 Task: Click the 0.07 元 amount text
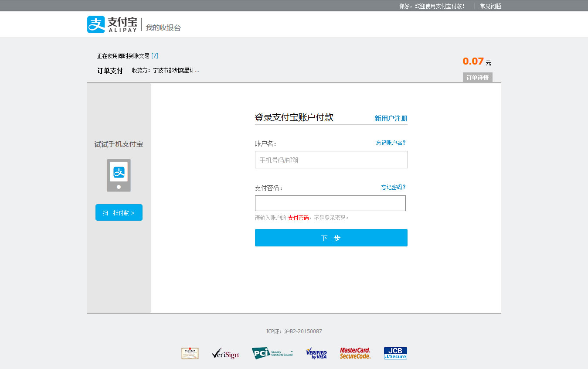point(477,61)
